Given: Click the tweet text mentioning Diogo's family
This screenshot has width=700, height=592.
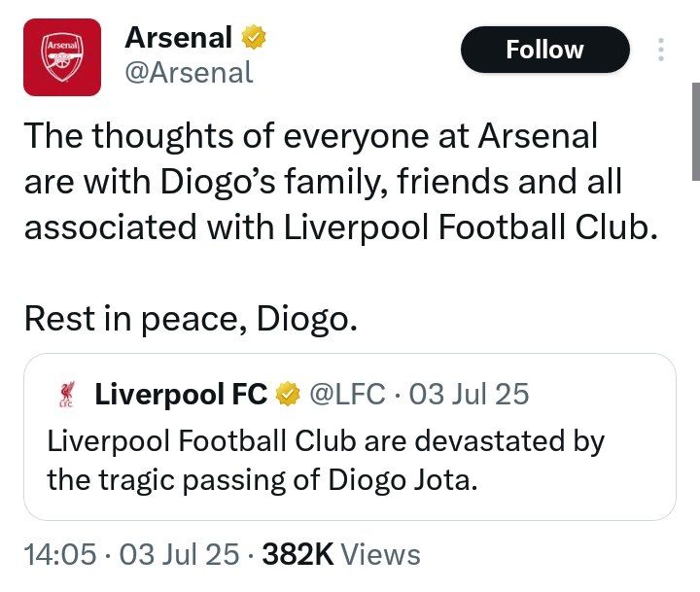Looking at the screenshot, I should point(321,181).
